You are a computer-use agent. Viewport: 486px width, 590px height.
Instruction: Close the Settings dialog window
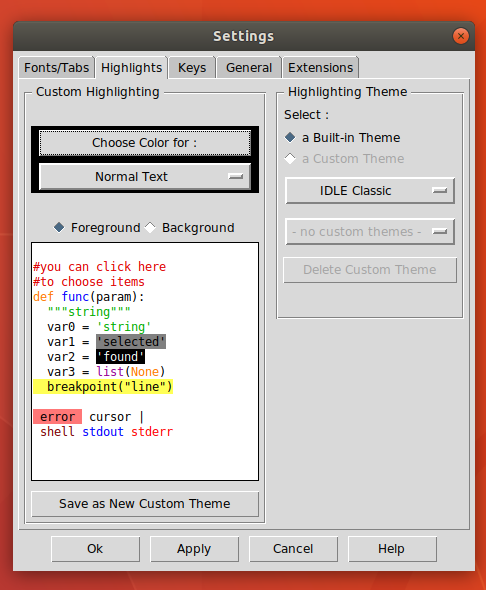[460, 36]
